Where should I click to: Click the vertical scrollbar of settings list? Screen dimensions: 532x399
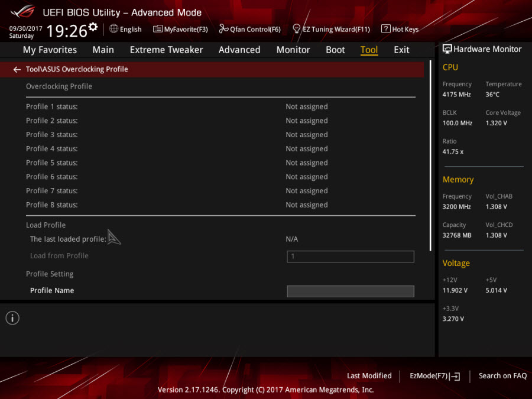point(430,155)
